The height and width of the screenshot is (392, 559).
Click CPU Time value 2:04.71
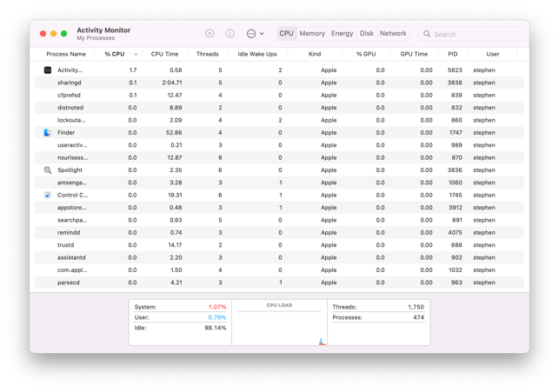172,83
